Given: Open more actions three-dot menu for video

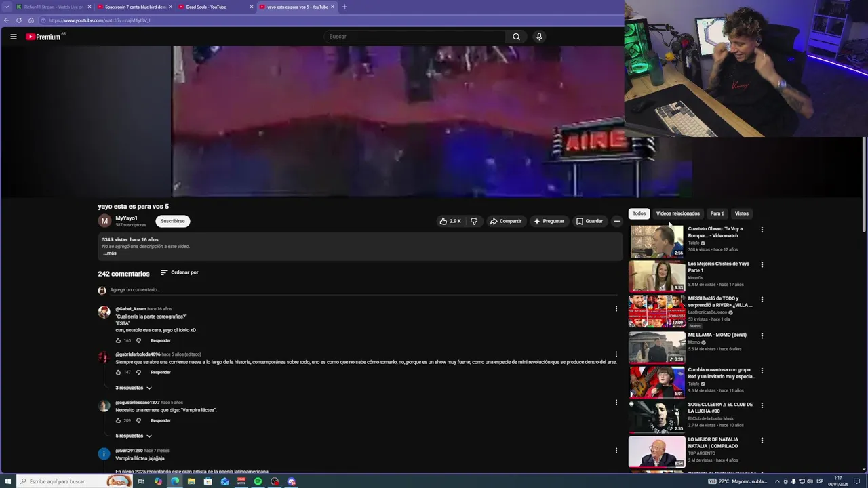Looking at the screenshot, I should [x=616, y=221].
